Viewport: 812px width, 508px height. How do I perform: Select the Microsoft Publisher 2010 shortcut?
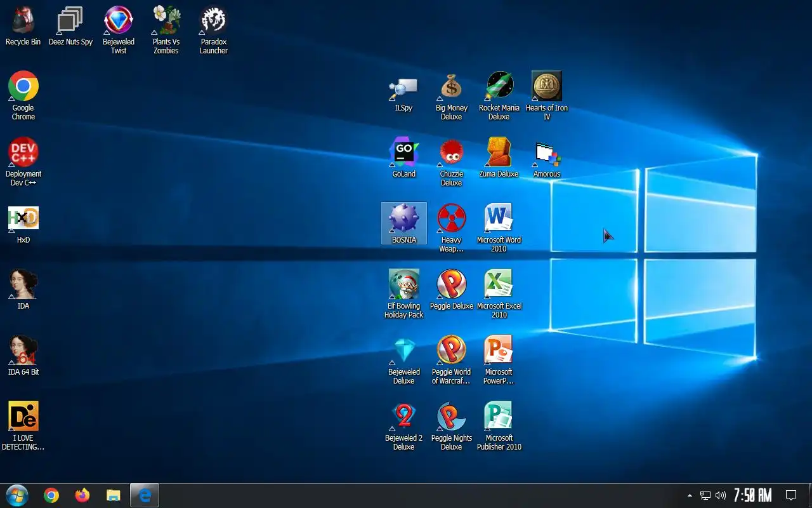point(499,427)
